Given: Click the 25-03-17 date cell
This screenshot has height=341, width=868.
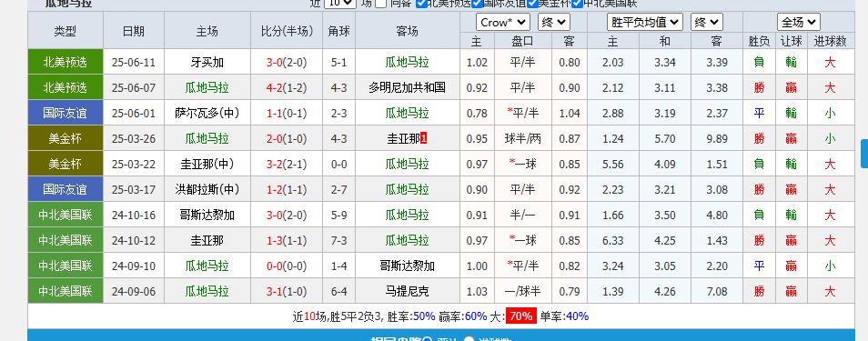Looking at the screenshot, I should (134, 189).
